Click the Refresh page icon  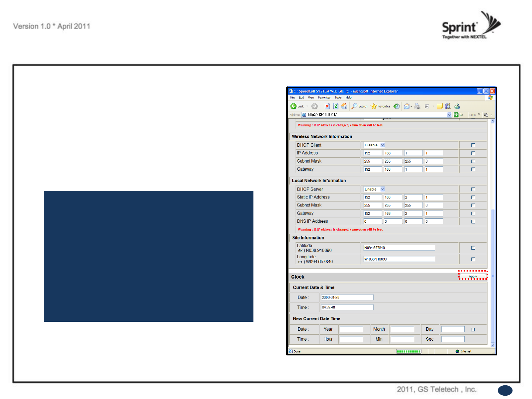(x=336, y=106)
